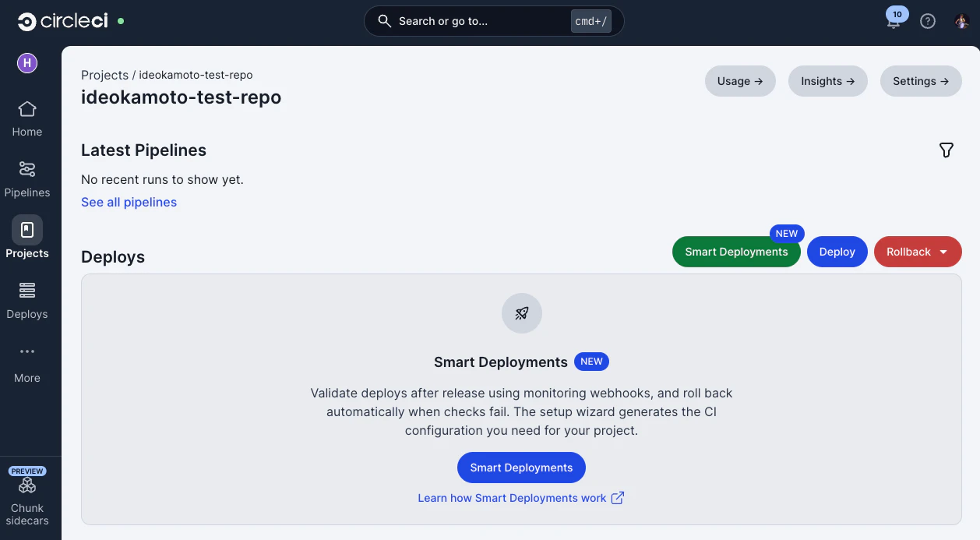980x540 pixels.
Task: Focus the Search or go to field
Action: click(x=494, y=21)
